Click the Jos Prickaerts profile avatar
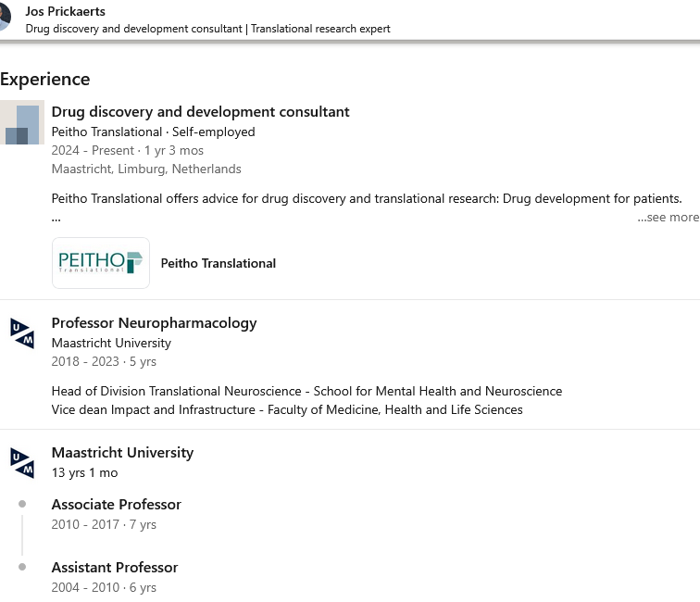This screenshot has width=700, height=602. click(5, 19)
